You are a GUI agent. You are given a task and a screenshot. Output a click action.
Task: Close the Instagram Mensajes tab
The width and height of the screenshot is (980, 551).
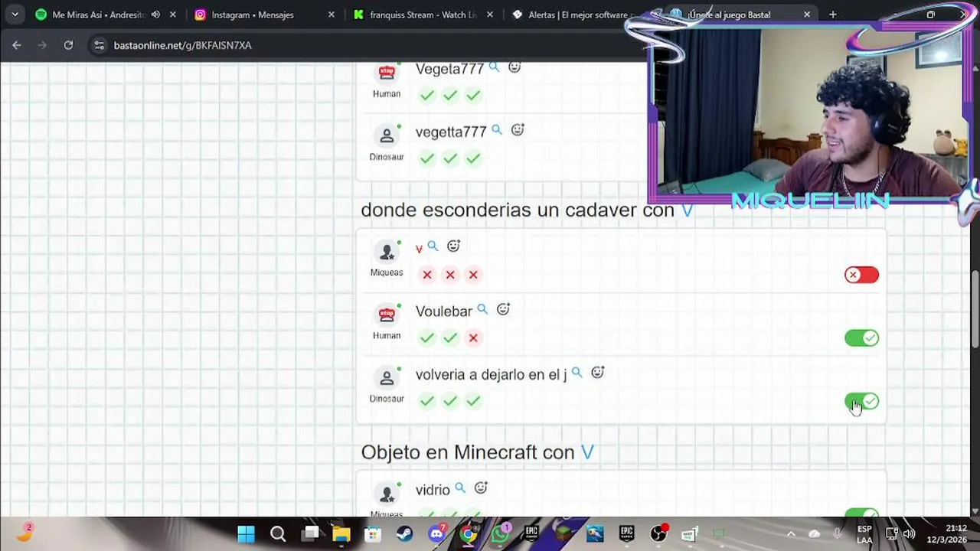pos(331,15)
